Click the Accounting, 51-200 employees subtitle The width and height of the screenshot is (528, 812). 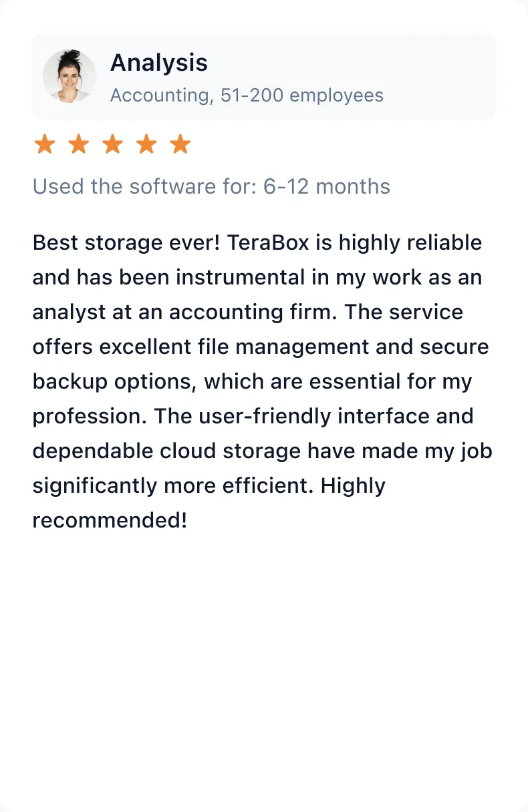coord(247,95)
